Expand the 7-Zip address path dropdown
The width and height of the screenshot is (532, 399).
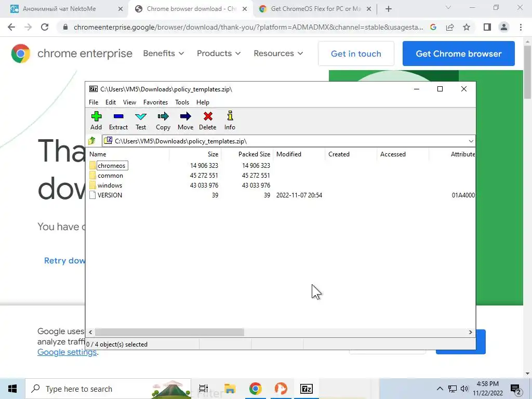pyautogui.click(x=471, y=141)
